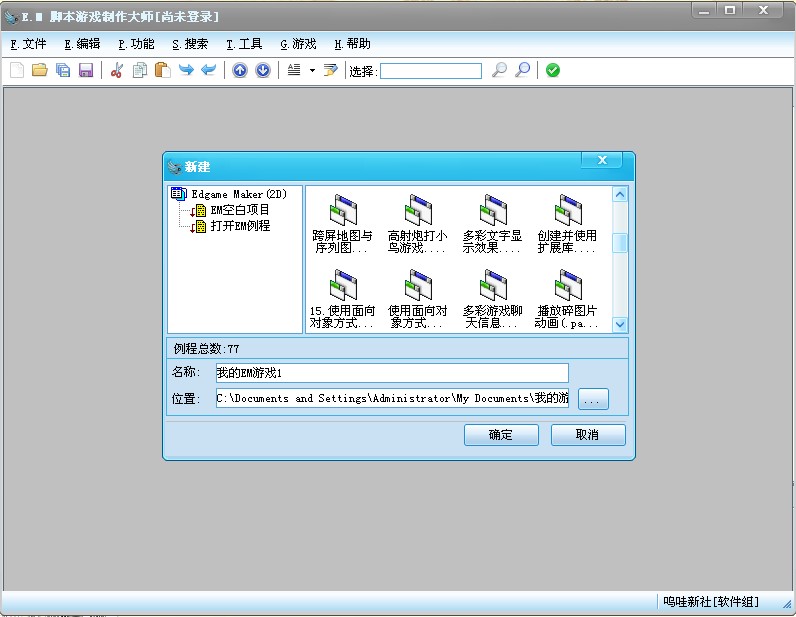Click scroll-up arrow of the template list

click(620, 194)
